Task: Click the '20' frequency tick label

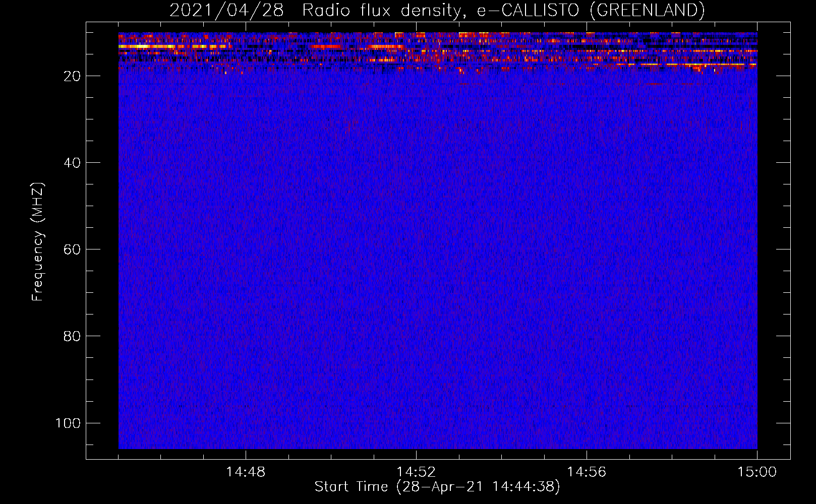Action: [x=72, y=76]
